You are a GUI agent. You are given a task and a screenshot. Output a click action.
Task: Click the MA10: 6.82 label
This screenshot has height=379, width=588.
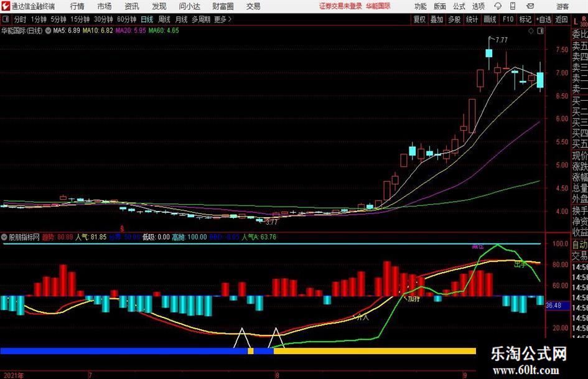click(x=98, y=30)
